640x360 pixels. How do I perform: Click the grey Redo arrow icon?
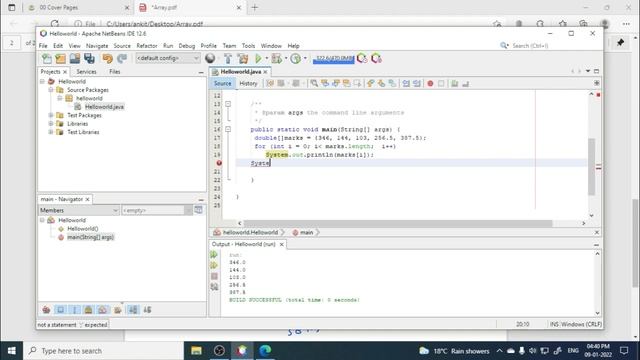(122, 59)
